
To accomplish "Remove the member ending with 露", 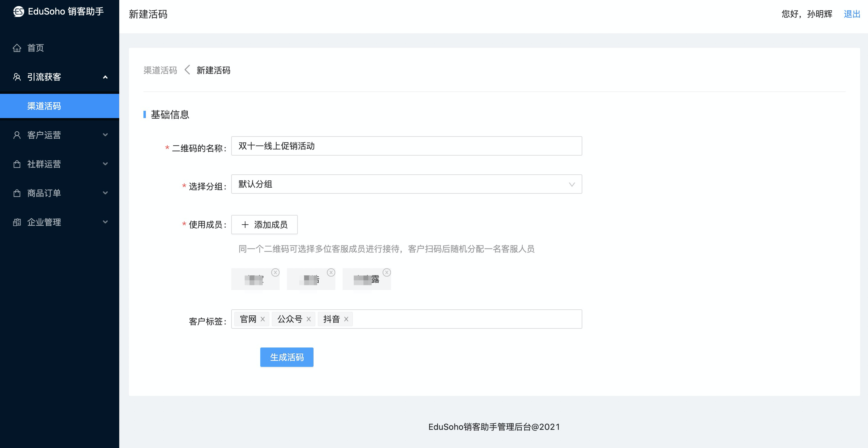I will tap(386, 272).
